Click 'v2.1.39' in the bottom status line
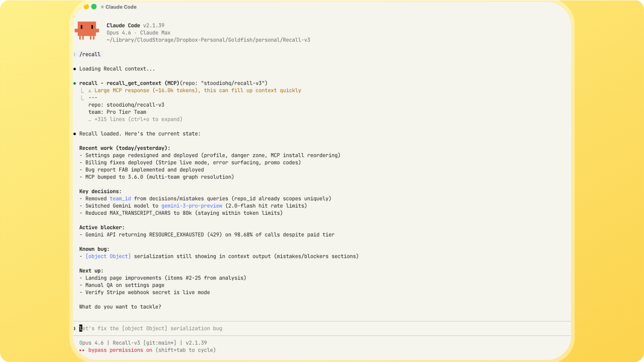 tap(196, 343)
